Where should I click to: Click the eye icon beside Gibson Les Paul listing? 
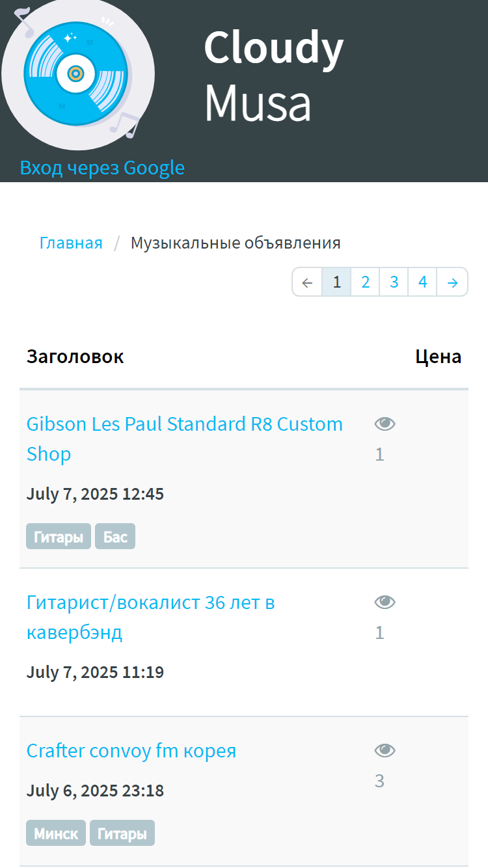385,424
